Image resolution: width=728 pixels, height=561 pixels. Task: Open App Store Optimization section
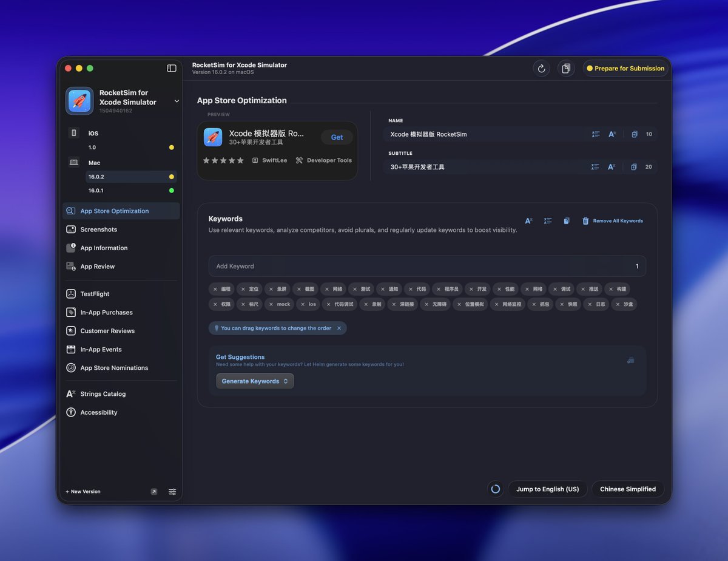point(121,211)
